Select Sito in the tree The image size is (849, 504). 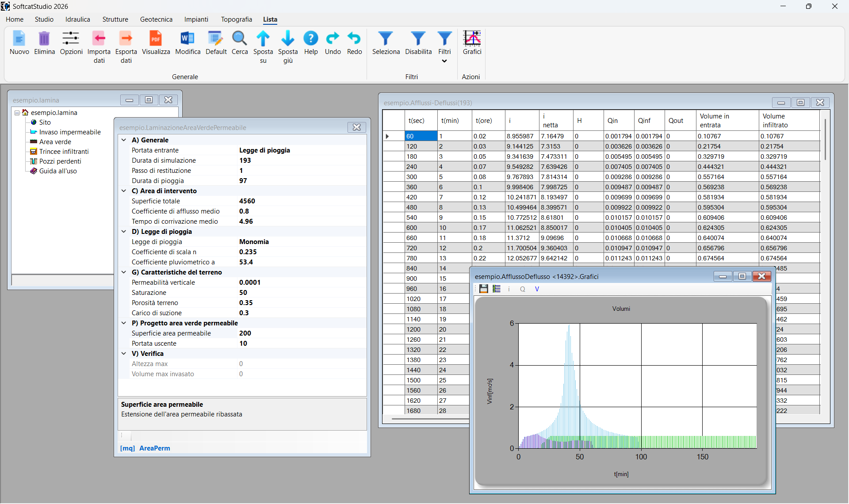point(45,122)
